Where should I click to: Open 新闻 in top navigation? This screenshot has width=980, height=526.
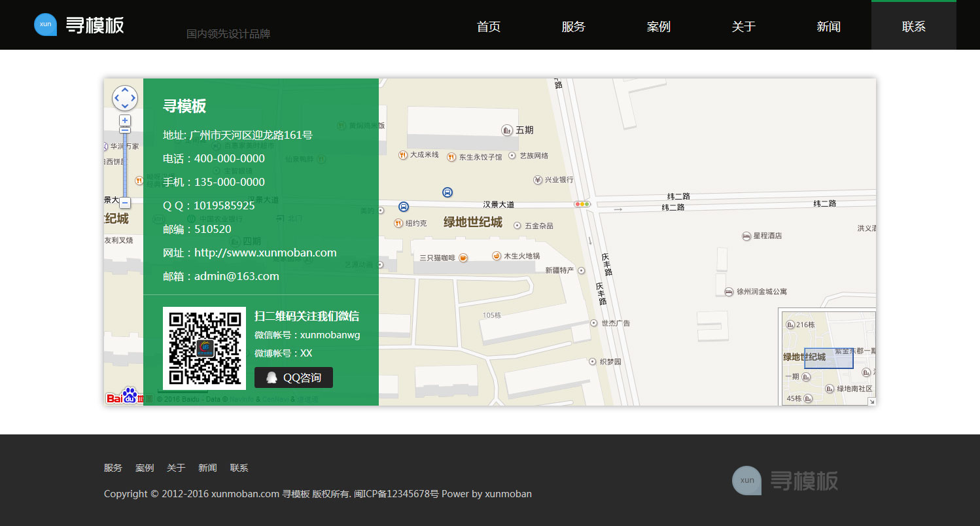[x=829, y=26]
